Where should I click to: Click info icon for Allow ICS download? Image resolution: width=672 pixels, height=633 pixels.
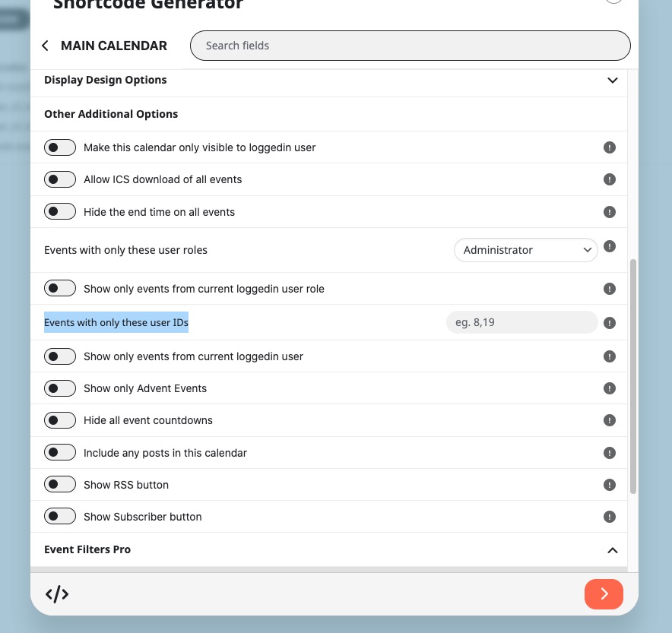610,179
